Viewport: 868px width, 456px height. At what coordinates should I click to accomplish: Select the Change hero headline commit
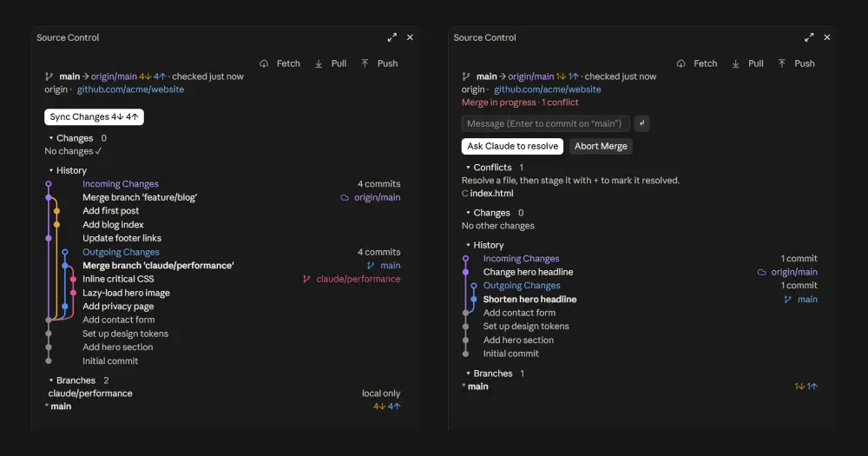528,272
